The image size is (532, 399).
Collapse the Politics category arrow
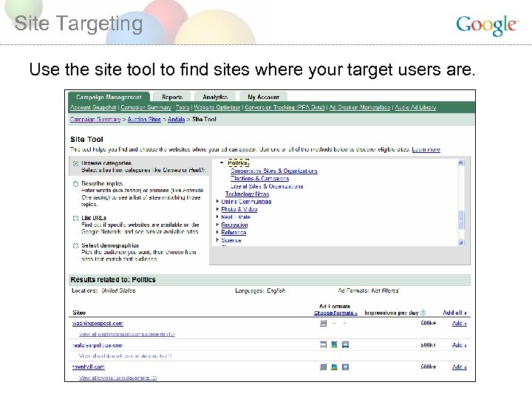[222, 163]
